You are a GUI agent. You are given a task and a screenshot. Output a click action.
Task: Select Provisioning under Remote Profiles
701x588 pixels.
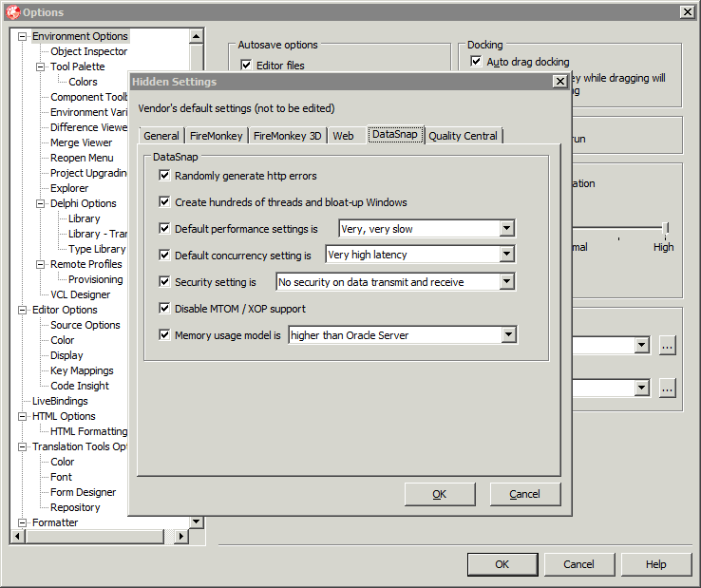95,279
